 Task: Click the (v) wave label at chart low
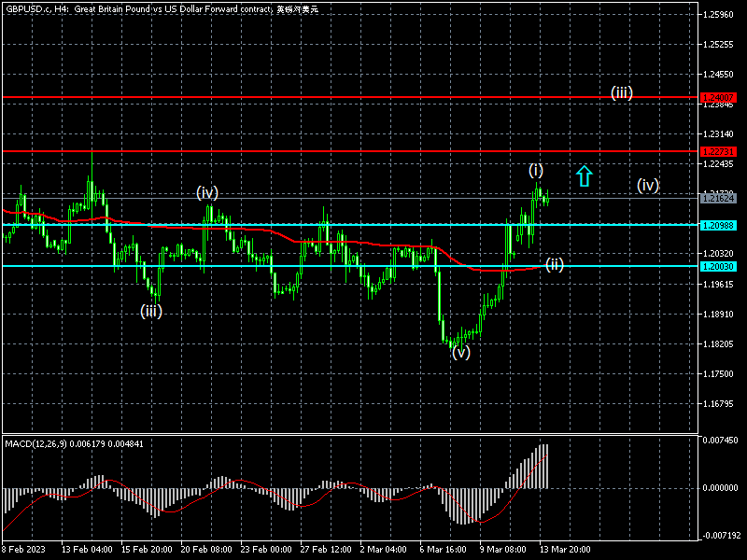(461, 352)
